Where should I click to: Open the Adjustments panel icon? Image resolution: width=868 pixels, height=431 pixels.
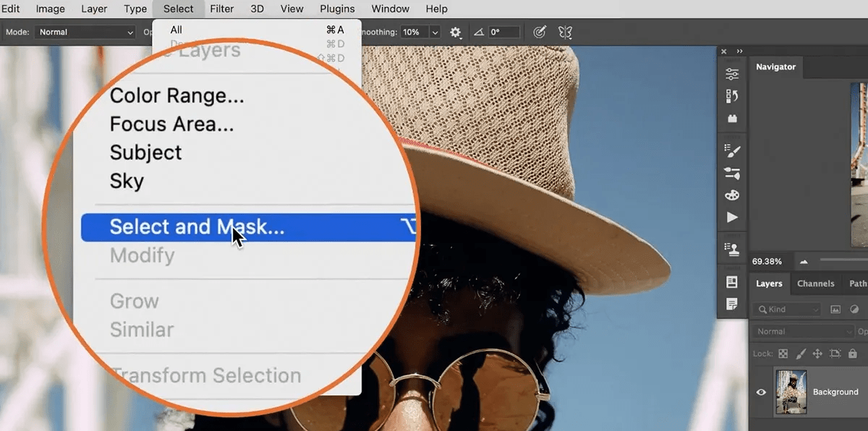[732, 72]
